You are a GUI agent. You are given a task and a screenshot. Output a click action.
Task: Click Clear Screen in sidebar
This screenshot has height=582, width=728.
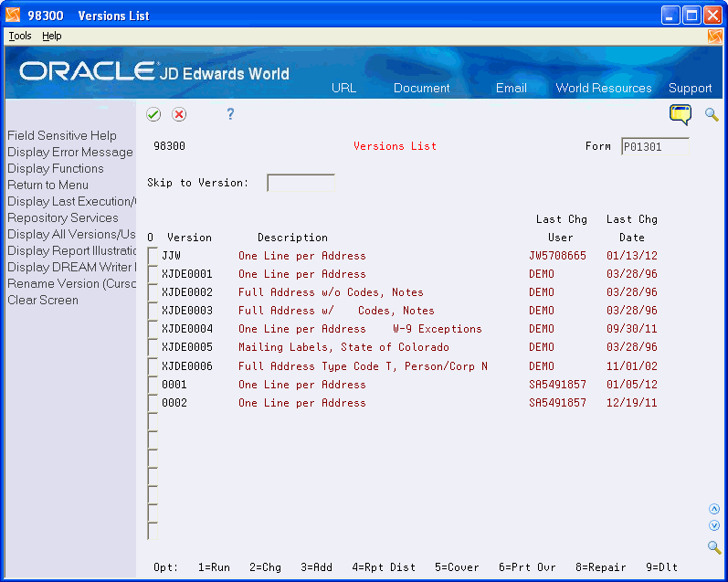pyautogui.click(x=43, y=300)
